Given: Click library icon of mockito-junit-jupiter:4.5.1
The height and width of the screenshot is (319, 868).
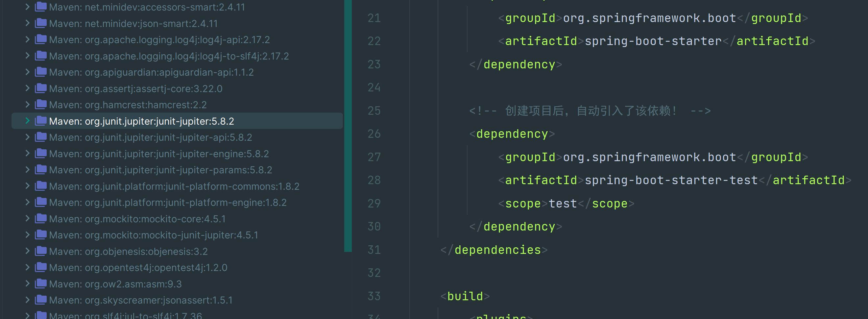Looking at the screenshot, I should [x=41, y=234].
